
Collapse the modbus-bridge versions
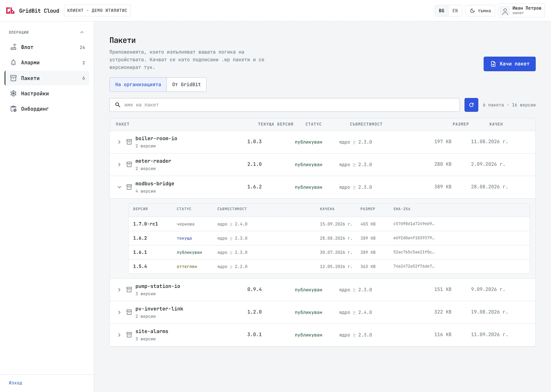click(x=119, y=187)
